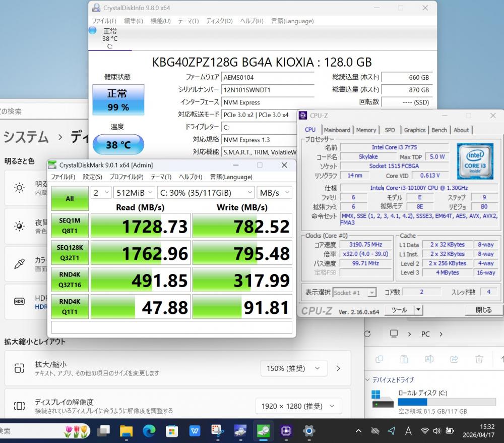The width and height of the screenshot is (504, 443).
Task: Open プロファイル(P) menu in CrystalDiskMark
Action: click(126, 177)
